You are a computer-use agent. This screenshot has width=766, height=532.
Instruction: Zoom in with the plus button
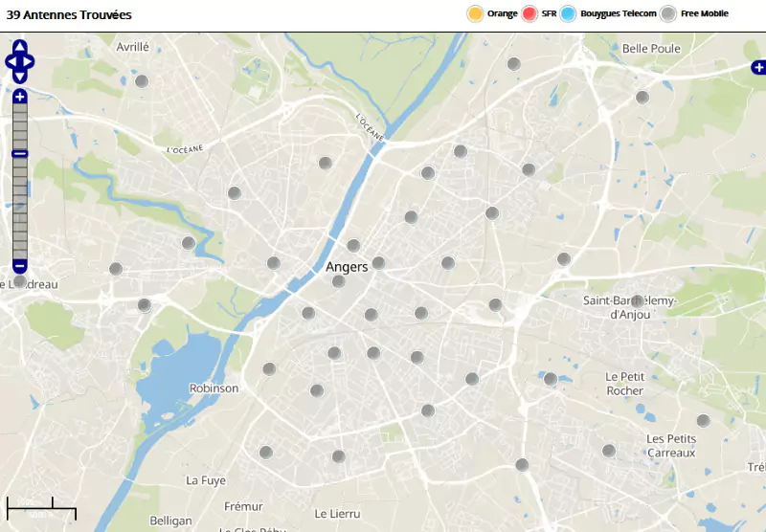click(20, 97)
